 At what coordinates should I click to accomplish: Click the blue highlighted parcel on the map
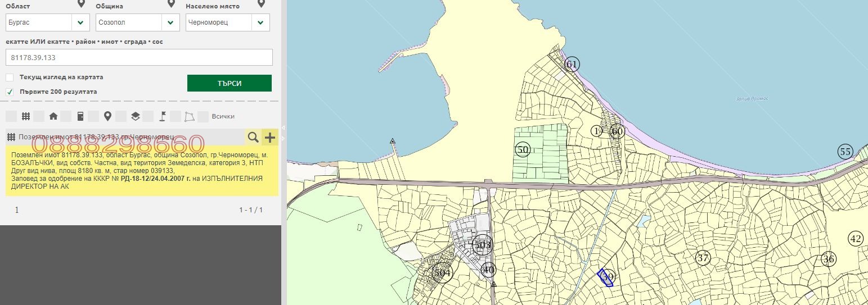[x=605, y=278]
